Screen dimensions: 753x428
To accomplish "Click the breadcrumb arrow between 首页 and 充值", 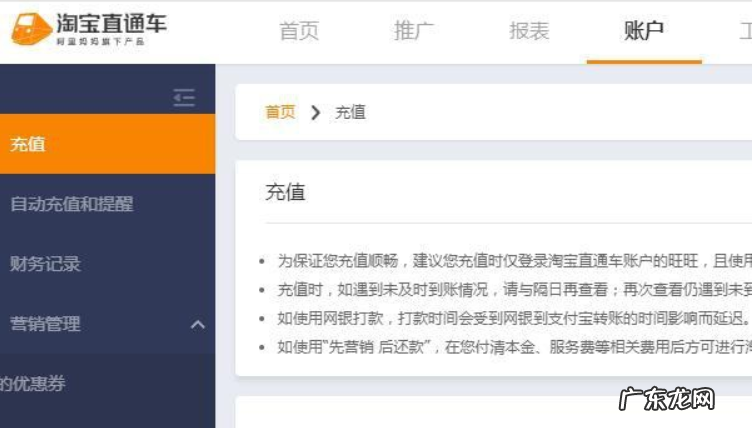I will coord(315,112).
